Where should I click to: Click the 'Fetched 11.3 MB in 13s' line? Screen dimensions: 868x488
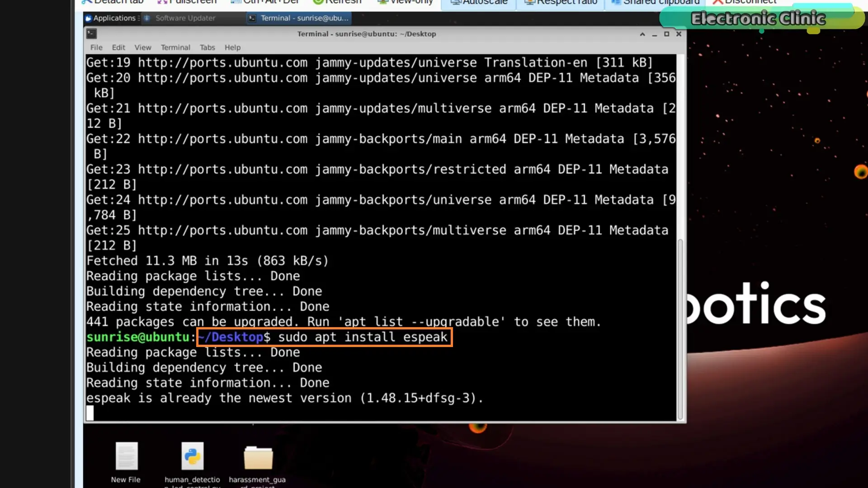click(207, 261)
